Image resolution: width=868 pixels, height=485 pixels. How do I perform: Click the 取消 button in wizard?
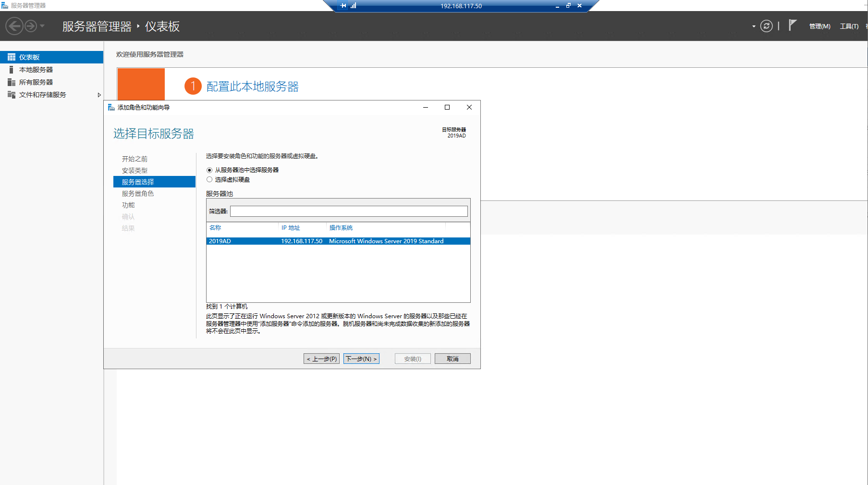pyautogui.click(x=452, y=359)
